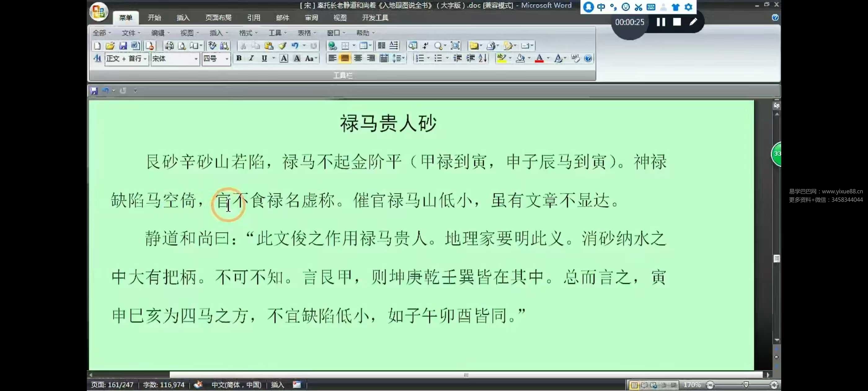The height and width of the screenshot is (391, 868).
Task: Click the Sort A-Z icon
Action: tap(483, 58)
